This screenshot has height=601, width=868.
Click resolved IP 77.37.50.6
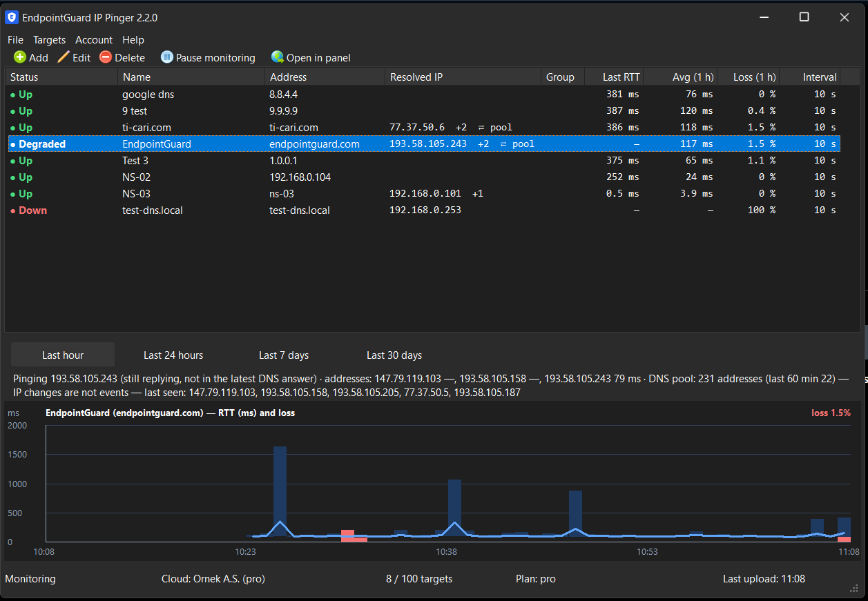417,128
